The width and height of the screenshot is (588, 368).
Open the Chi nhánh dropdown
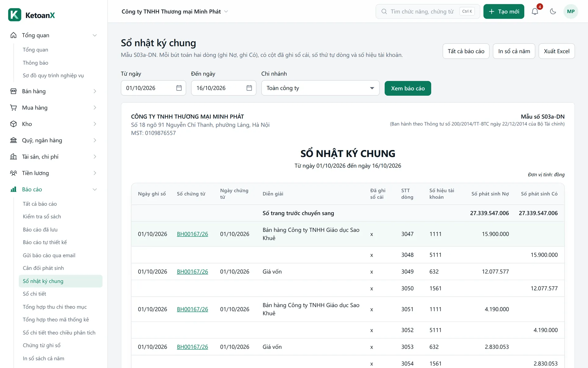[320, 88]
